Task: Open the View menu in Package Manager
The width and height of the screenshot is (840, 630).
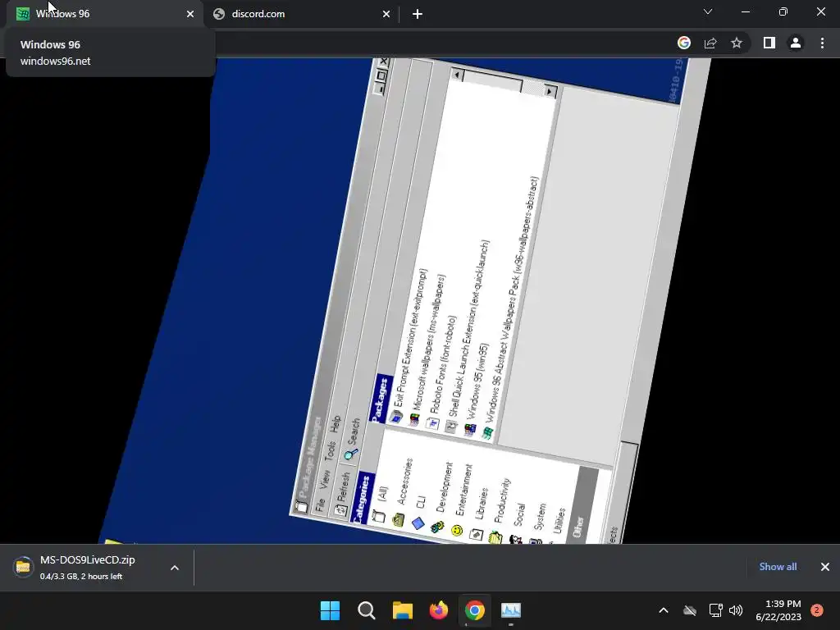Action: 325,480
